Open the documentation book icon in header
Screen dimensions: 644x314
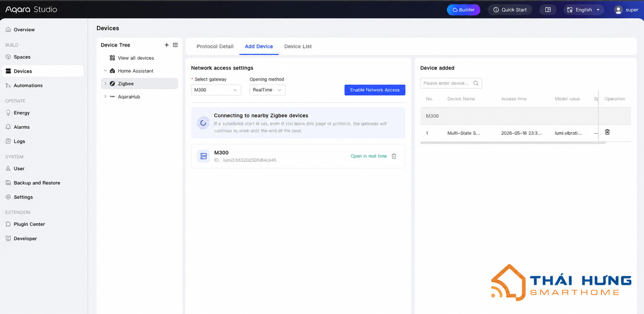(548, 10)
